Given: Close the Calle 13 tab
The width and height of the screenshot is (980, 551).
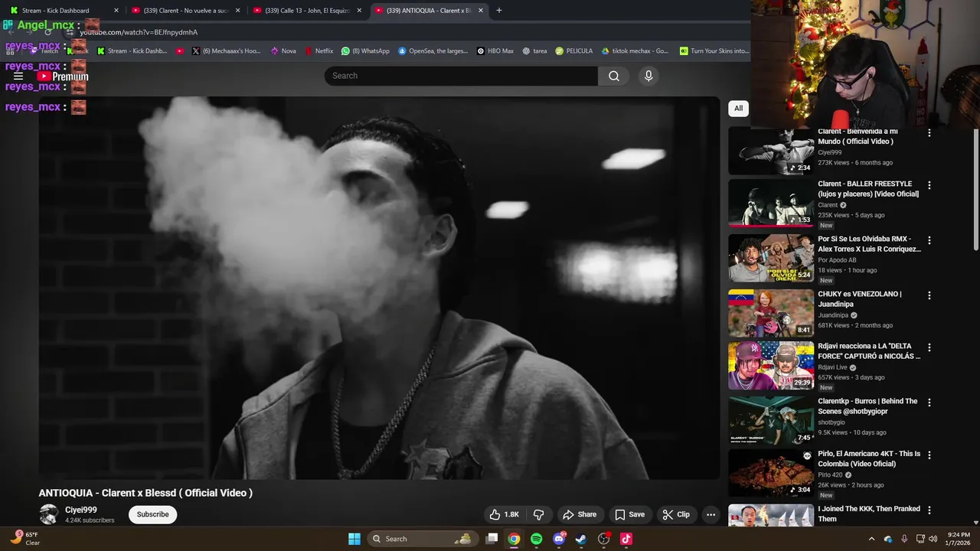Looking at the screenshot, I should pyautogui.click(x=359, y=10).
